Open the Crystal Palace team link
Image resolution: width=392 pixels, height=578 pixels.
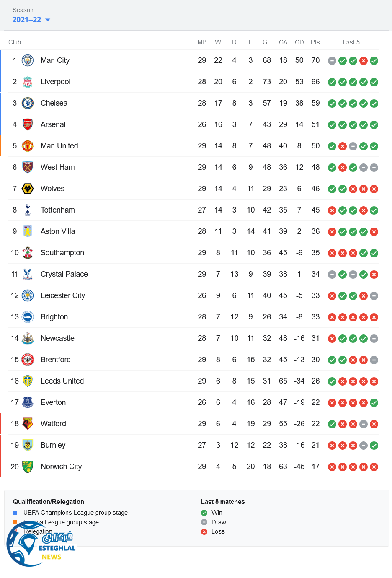pos(64,274)
